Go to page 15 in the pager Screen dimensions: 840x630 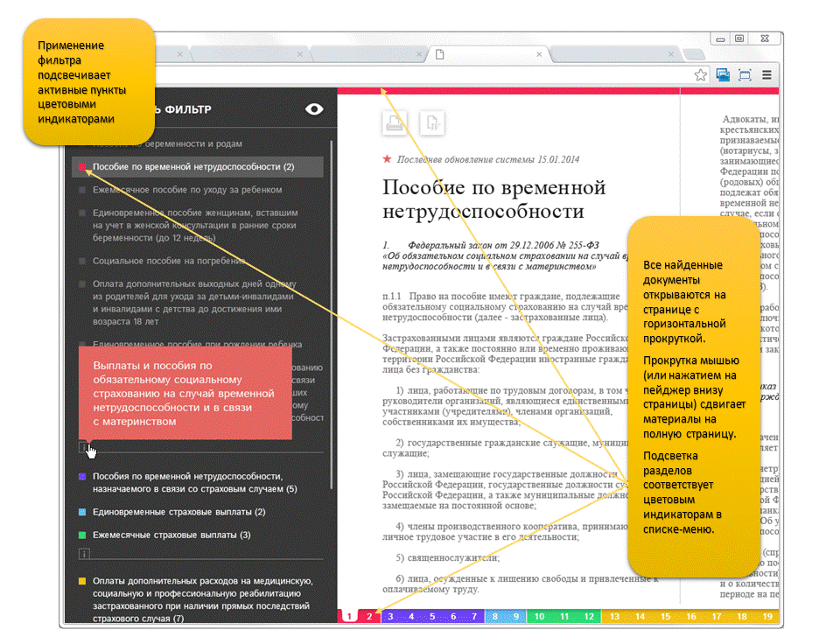(x=665, y=616)
